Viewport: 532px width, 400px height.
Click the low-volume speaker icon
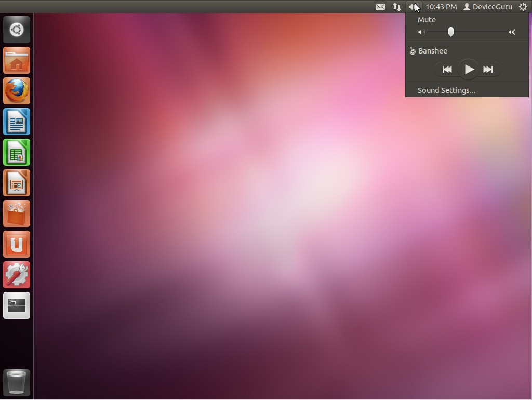(x=421, y=32)
